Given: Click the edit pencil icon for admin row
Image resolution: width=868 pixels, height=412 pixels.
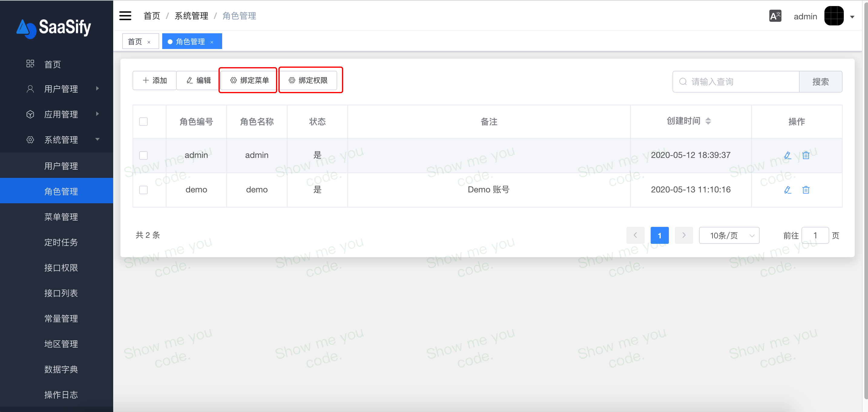Looking at the screenshot, I should (x=787, y=155).
